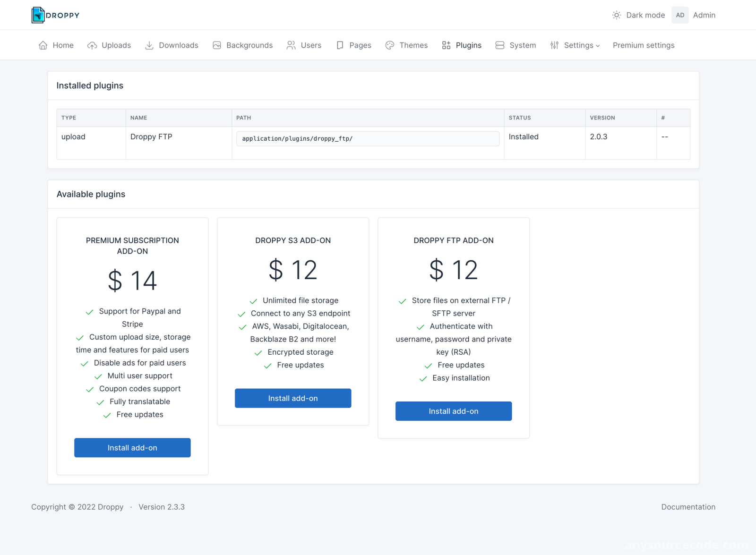Toggle Dark mode

click(x=638, y=15)
